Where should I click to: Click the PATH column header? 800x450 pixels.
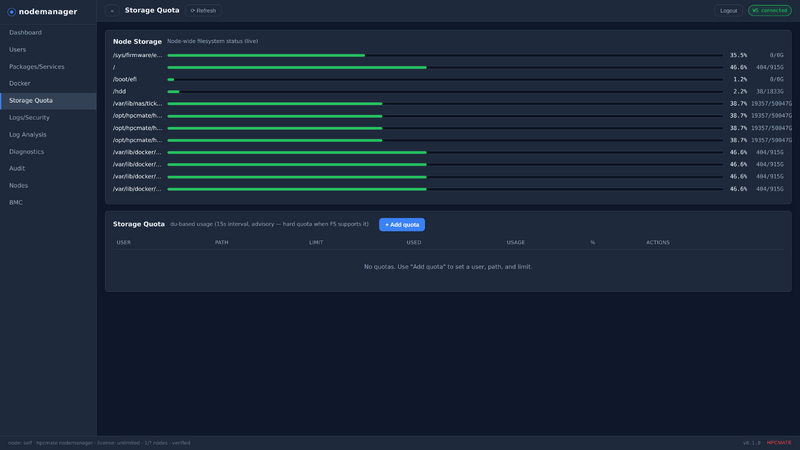pos(221,242)
